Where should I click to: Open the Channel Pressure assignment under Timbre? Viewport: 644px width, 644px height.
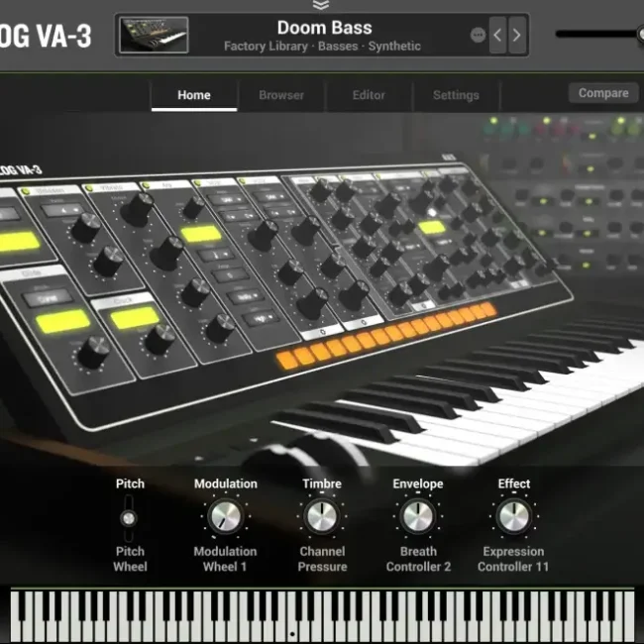click(x=322, y=559)
